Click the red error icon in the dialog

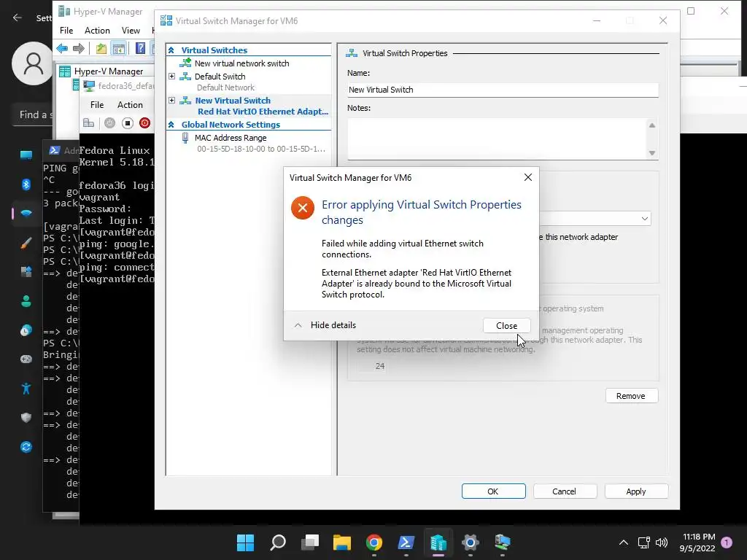click(303, 208)
